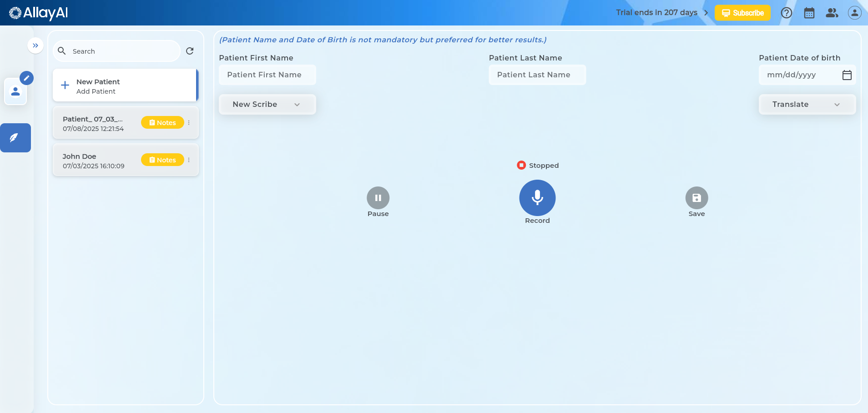Click the Save recording button
The width and height of the screenshot is (868, 413).
pos(696,198)
